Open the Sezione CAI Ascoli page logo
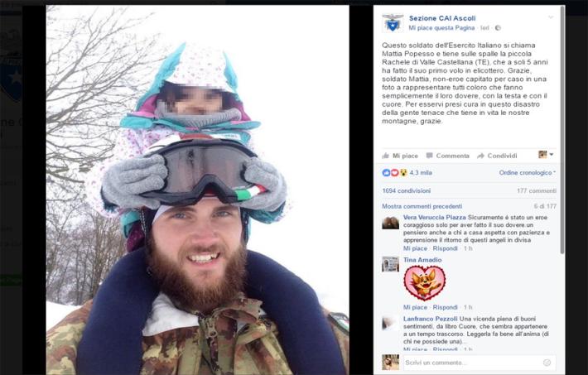Image resolution: width=588 pixels, height=375 pixels. pos(393,23)
